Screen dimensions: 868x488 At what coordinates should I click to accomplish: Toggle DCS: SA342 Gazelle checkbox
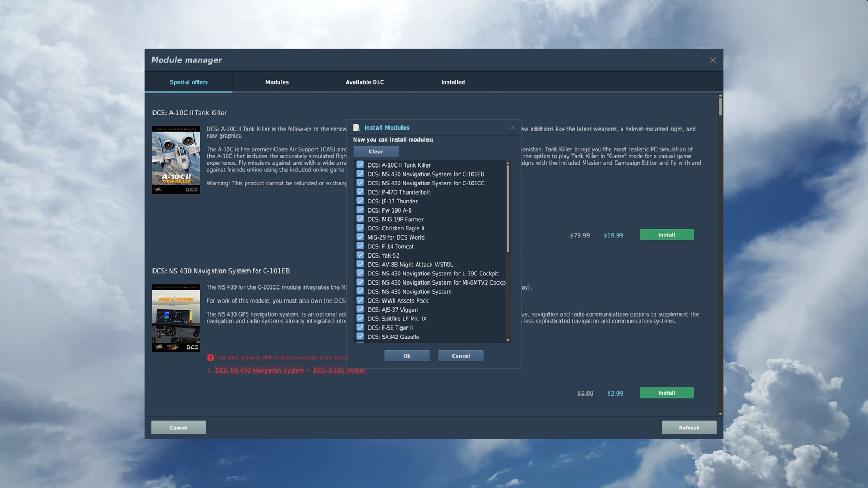tap(360, 337)
